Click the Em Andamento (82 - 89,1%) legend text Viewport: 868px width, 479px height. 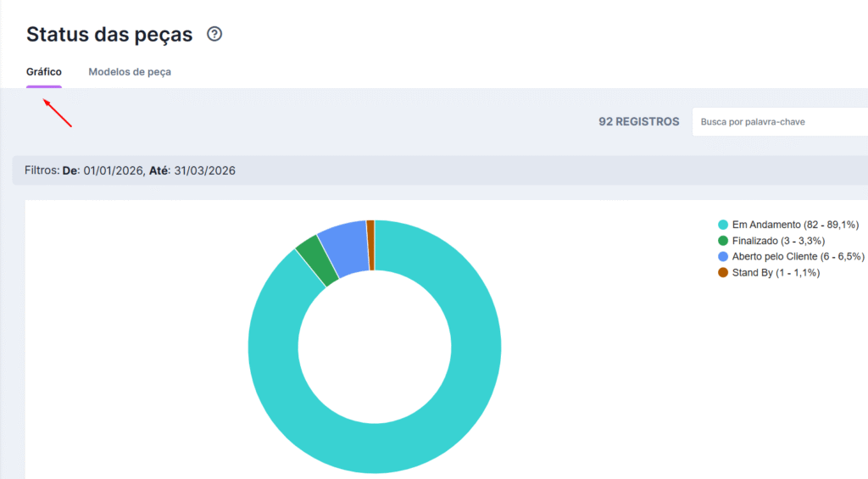[x=795, y=225]
